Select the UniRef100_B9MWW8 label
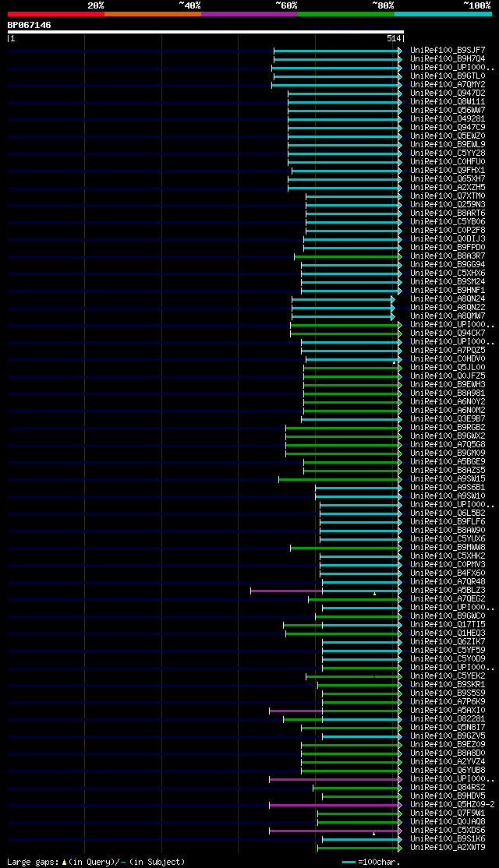The width and height of the screenshot is (499, 868). (x=448, y=548)
